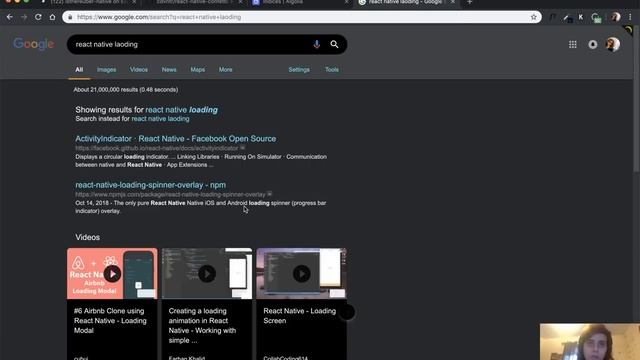This screenshot has height=360, width=640.
Task: Go back with the browser back arrow
Action: [x=10, y=17]
